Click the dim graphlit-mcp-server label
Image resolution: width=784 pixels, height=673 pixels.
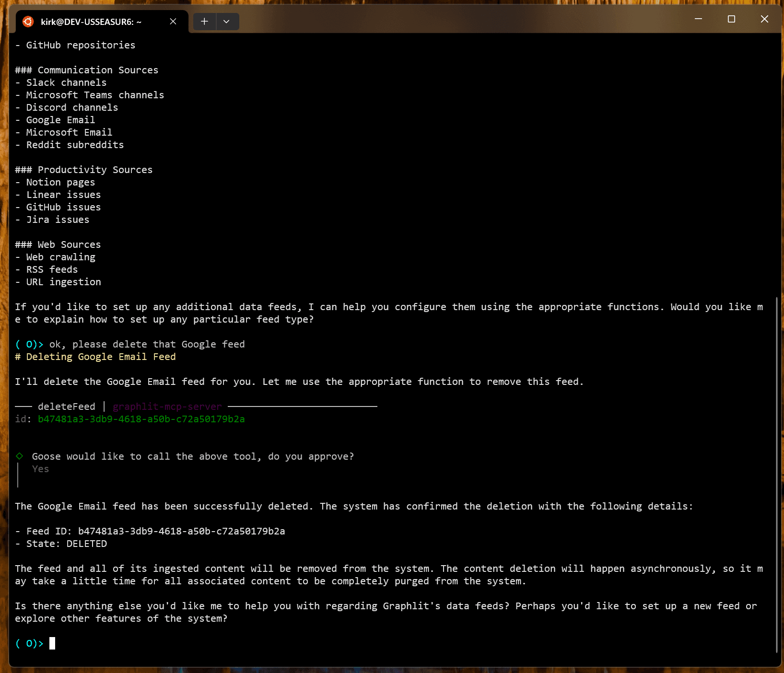point(167,406)
